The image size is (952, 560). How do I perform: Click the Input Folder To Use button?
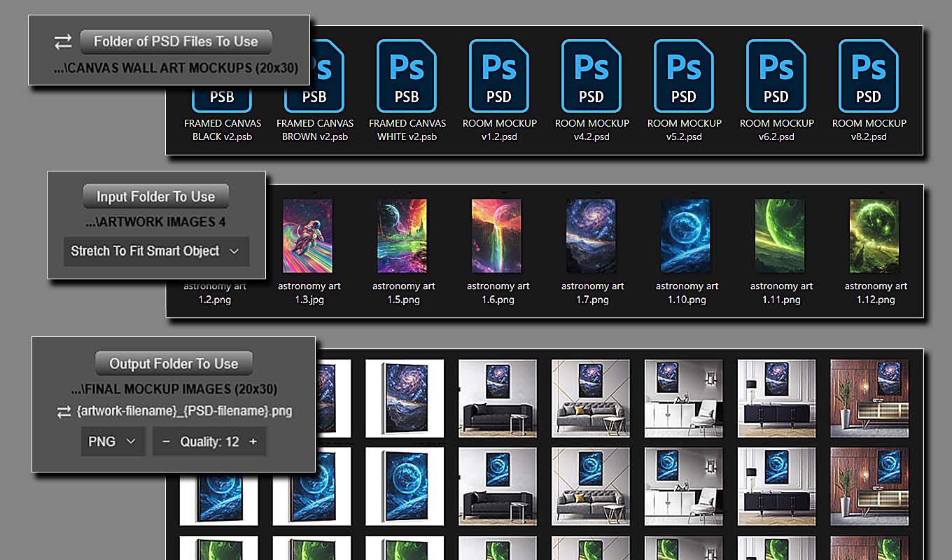coord(155,196)
